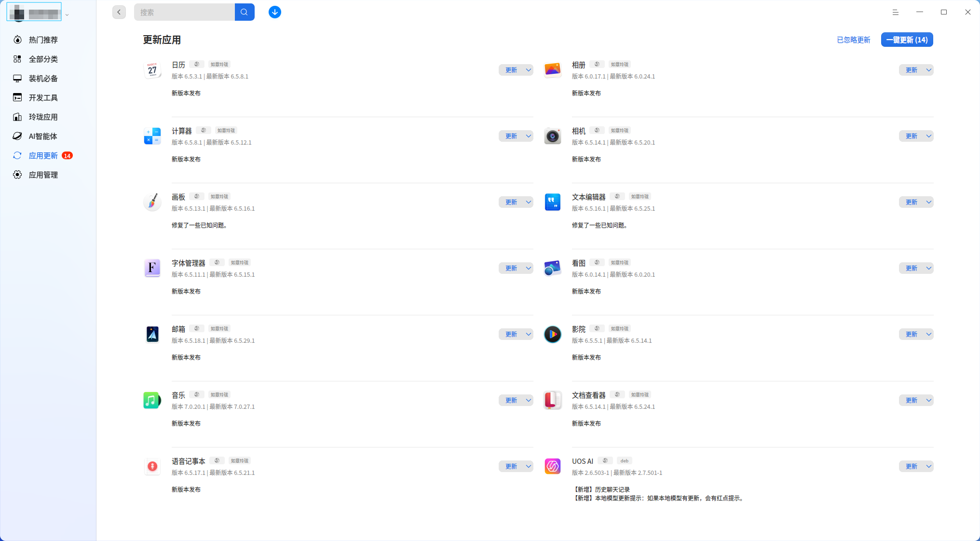980x541 pixels.
Task: Click 更新 button for 影院
Action: point(912,334)
